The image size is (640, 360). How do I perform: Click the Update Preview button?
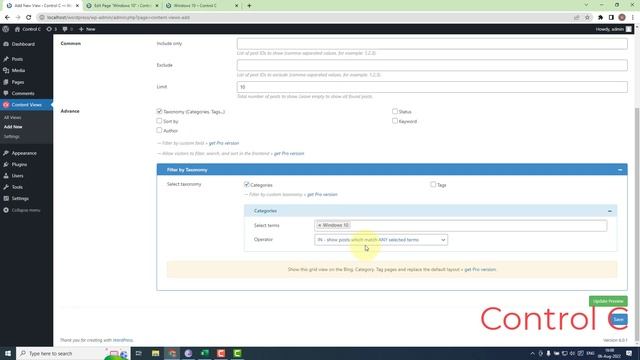[x=608, y=301]
